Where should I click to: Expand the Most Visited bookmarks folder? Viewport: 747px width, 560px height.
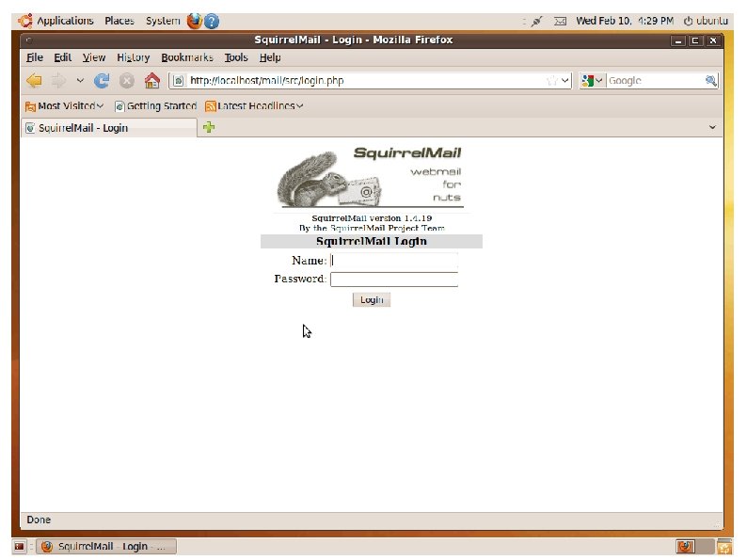[64, 105]
